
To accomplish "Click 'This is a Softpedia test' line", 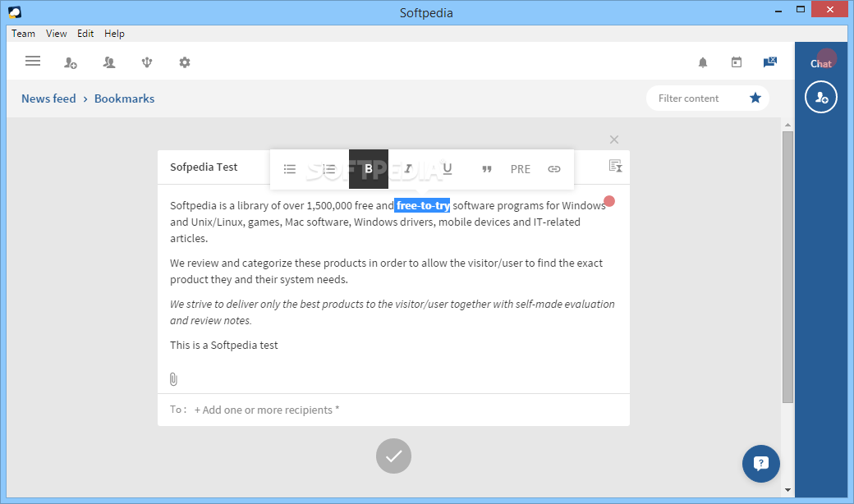I will 224,345.
